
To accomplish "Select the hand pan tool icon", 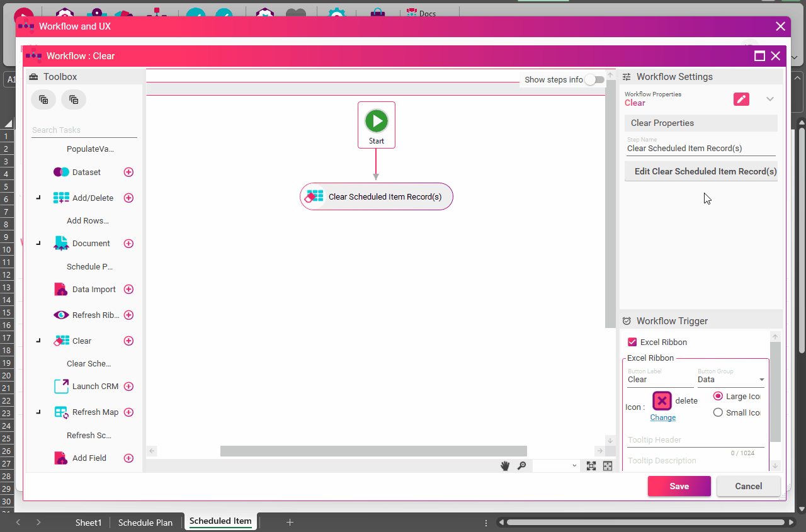I will 505,466.
